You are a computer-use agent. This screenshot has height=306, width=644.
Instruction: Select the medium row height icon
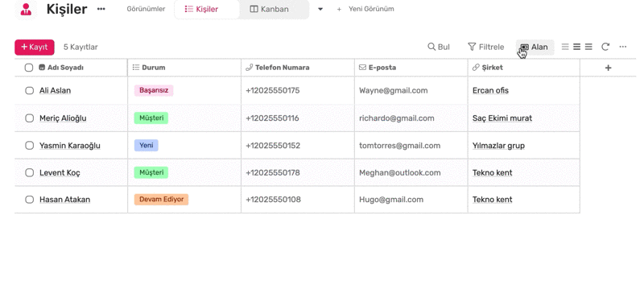point(576,47)
